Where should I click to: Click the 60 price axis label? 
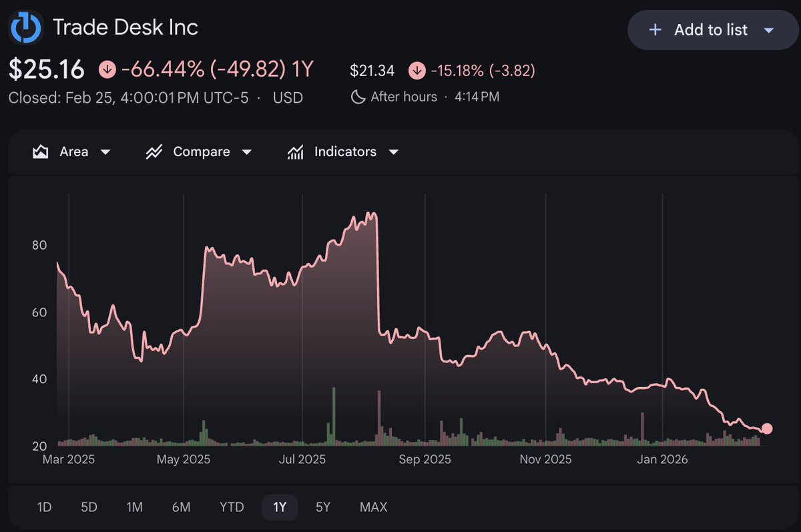(x=39, y=312)
